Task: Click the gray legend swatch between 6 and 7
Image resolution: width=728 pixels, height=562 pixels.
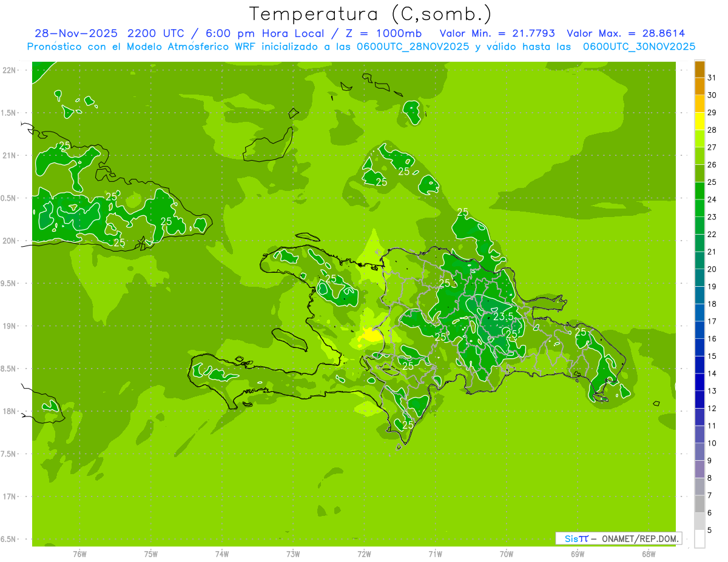Action: (699, 504)
